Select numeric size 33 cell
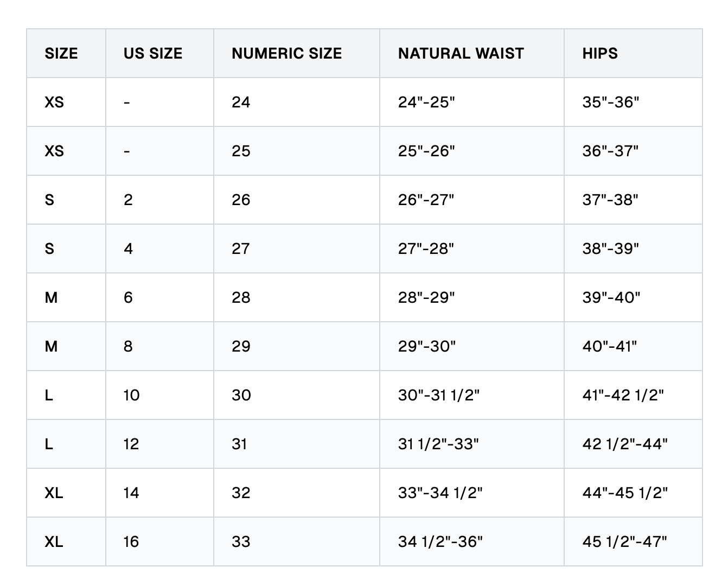728x586 pixels. pyautogui.click(x=241, y=542)
